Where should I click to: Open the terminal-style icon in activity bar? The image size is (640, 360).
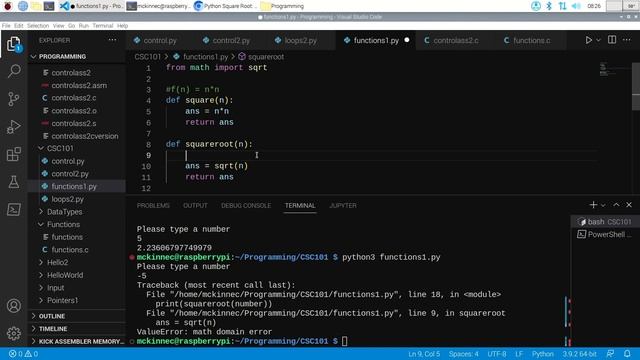[x=13, y=209]
